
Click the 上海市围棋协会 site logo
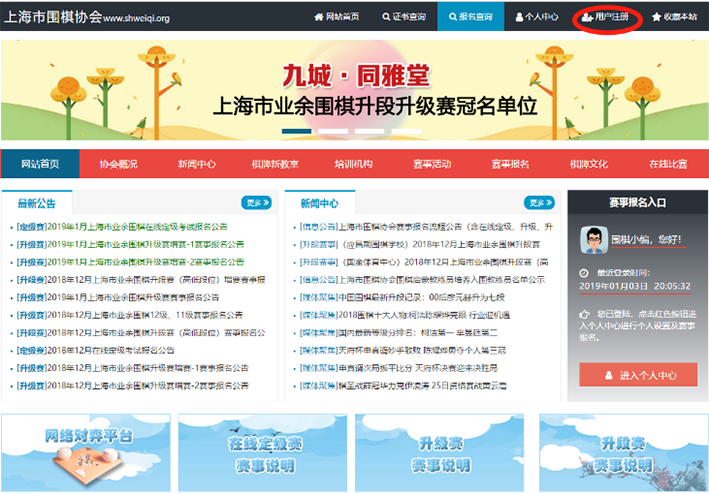pyautogui.click(x=50, y=17)
